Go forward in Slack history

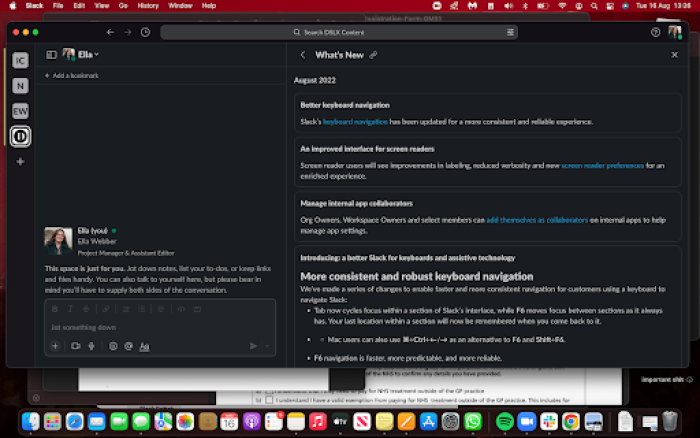click(128, 32)
